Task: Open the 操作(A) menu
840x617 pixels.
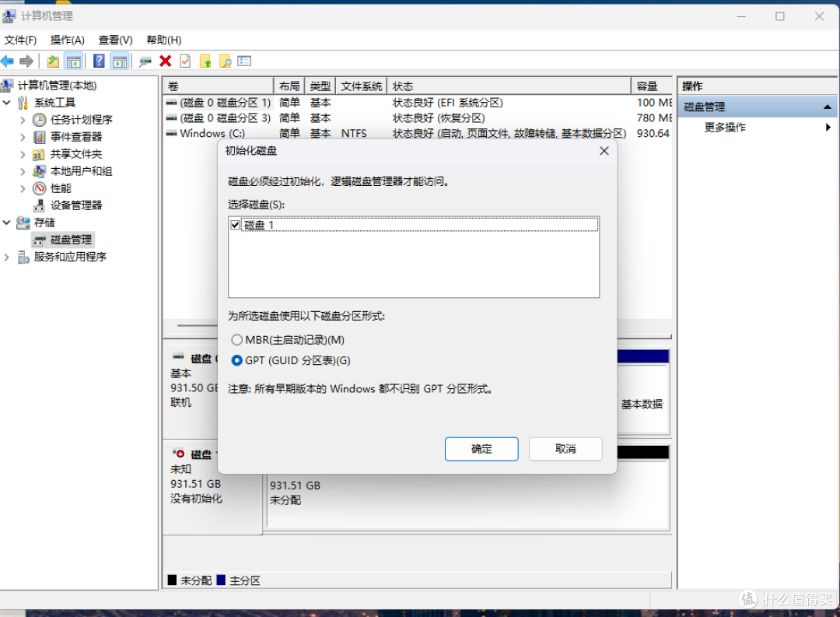Action: [68, 40]
